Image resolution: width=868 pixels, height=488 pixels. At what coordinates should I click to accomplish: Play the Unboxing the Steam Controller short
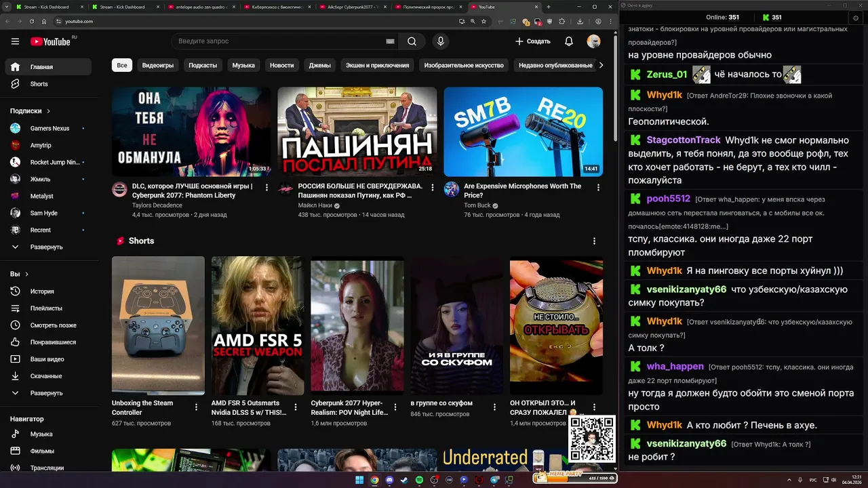(158, 325)
